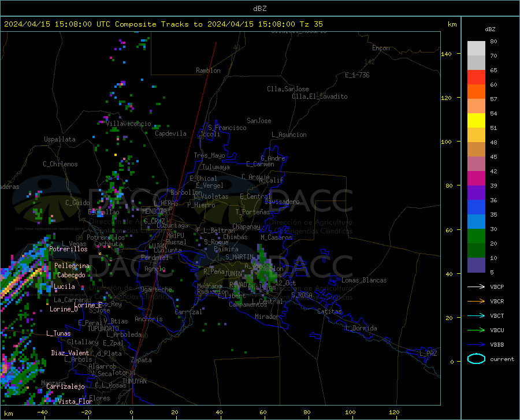Click the 'Cabecedo' map label
This screenshot has height=420, width=520.
coord(71,275)
